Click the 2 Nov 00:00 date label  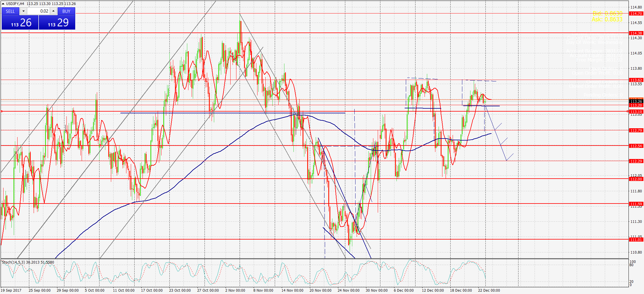click(x=235, y=290)
